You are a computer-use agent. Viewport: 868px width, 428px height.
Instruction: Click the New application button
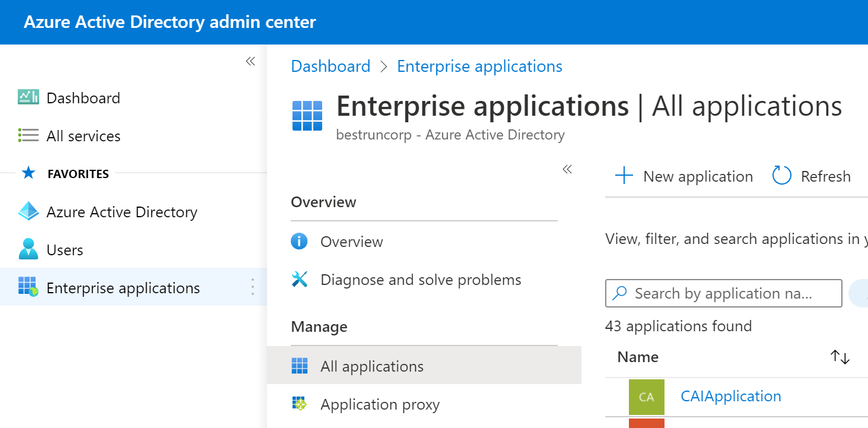[x=684, y=176]
